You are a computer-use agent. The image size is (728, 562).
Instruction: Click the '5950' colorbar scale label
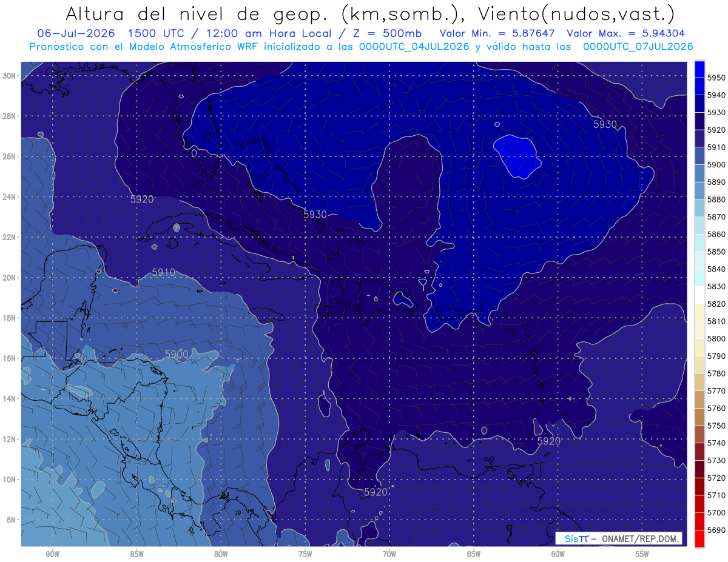[716, 78]
